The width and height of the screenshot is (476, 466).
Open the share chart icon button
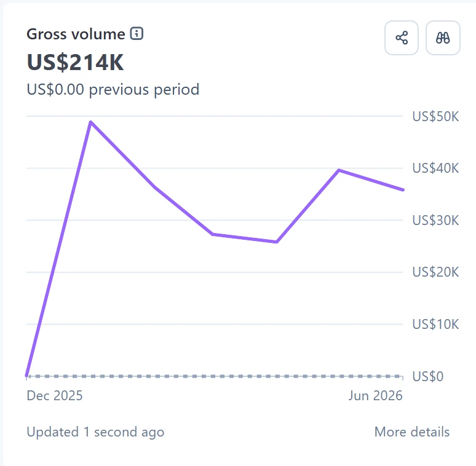coord(402,38)
